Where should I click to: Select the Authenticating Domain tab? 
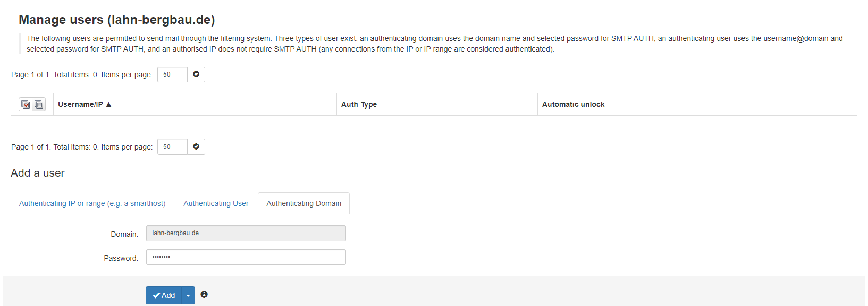(x=304, y=203)
